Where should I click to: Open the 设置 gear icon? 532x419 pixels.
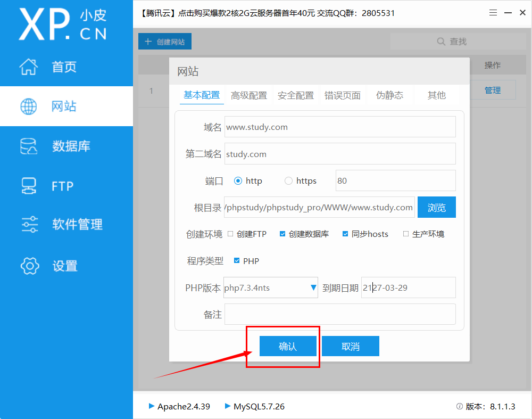click(30, 266)
